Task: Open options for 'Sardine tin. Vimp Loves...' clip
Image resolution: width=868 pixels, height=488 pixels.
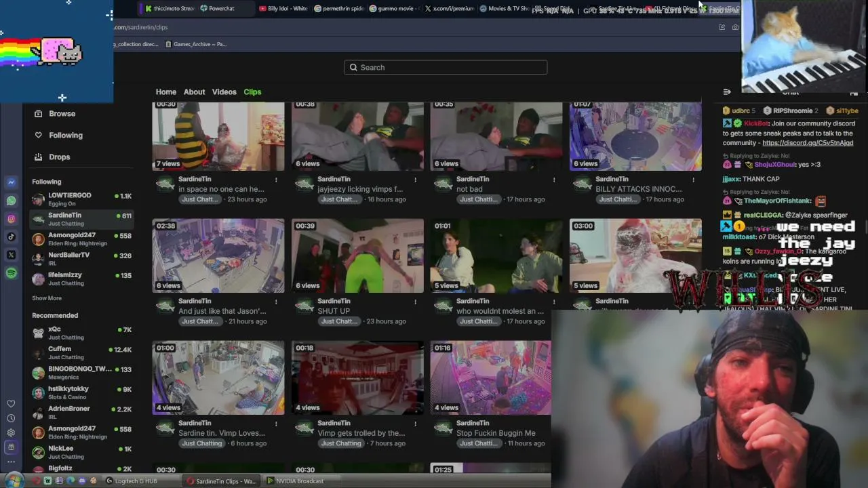Action: (276, 424)
